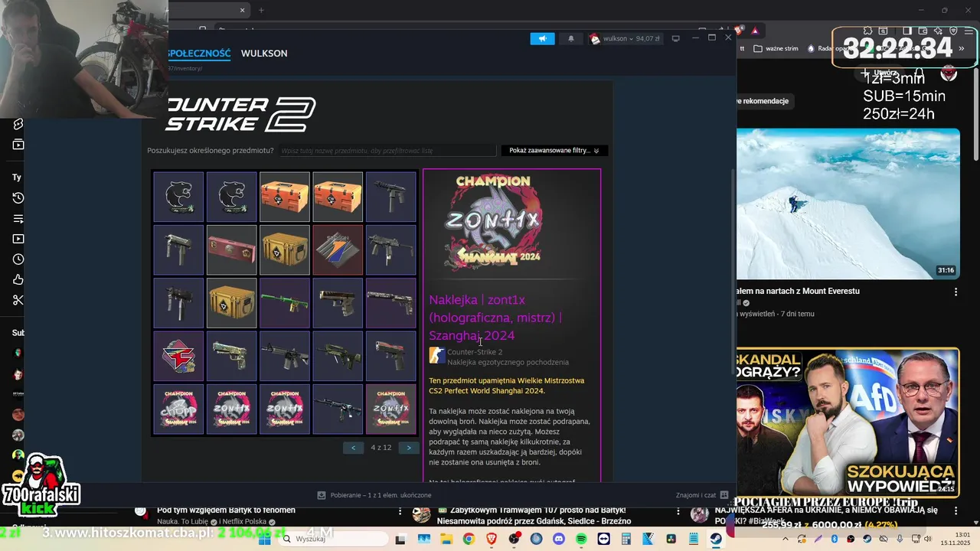Open a new browser tab
980x551 pixels.
pos(261,10)
